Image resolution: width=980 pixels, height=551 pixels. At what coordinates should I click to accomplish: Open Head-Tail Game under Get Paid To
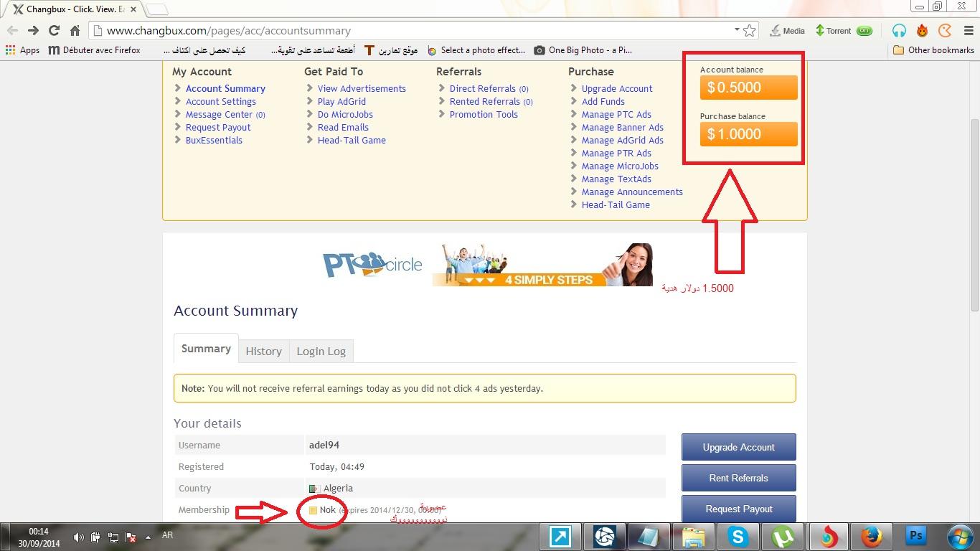pos(352,140)
